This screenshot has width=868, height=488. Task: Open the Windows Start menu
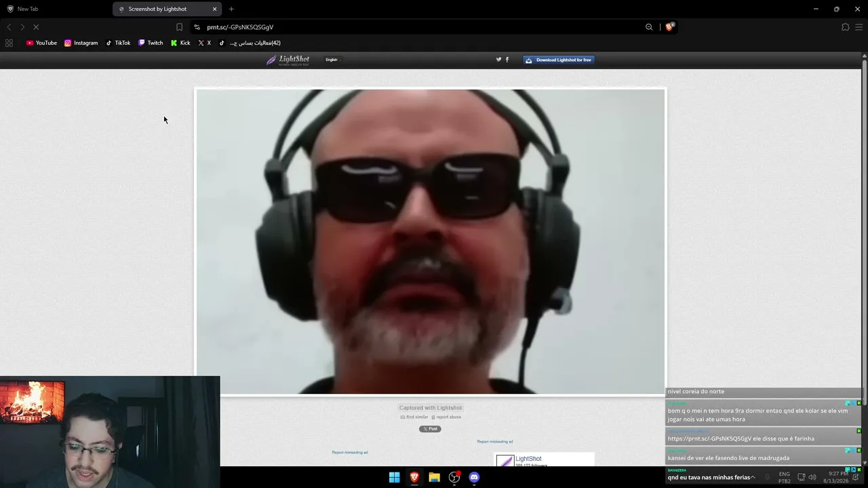(394, 477)
